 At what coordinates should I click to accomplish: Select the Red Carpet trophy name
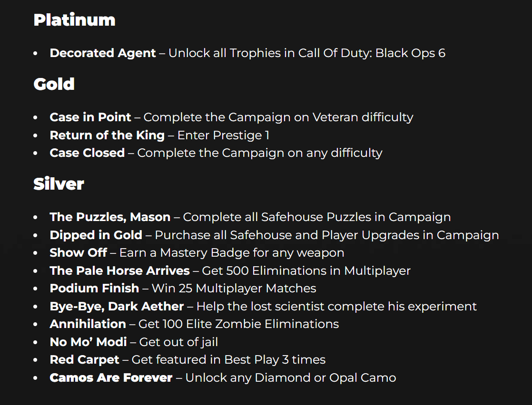point(85,359)
